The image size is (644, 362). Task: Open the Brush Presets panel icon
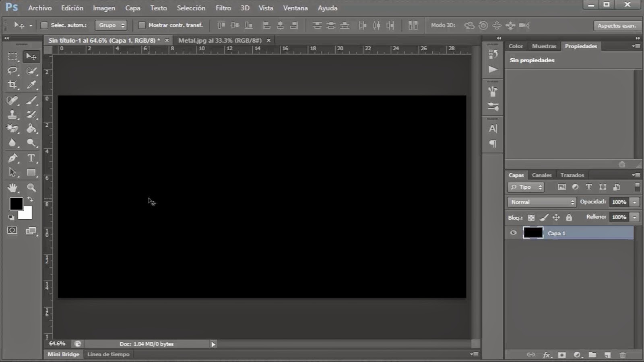[493, 107]
